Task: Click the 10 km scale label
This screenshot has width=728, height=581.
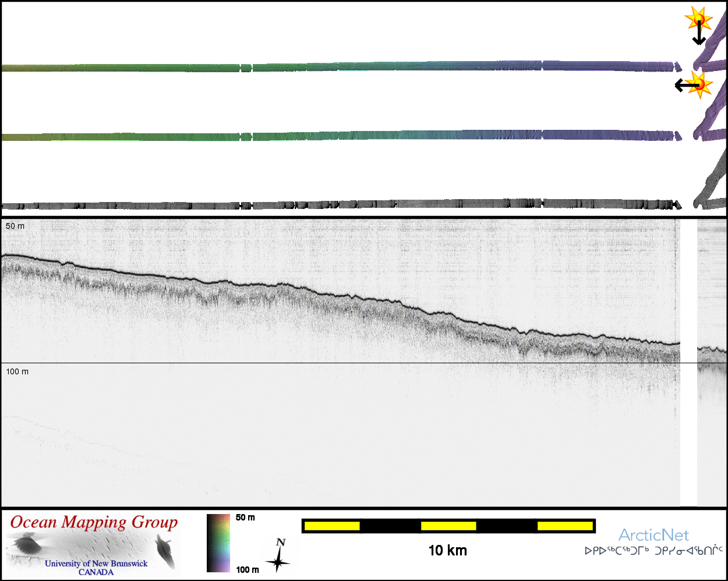Action: pos(447,551)
